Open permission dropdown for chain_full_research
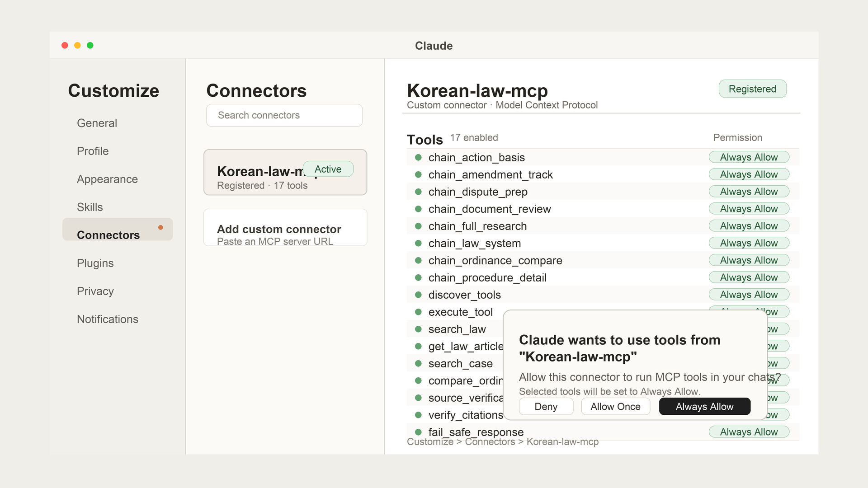Viewport: 868px width, 488px height. click(x=749, y=226)
